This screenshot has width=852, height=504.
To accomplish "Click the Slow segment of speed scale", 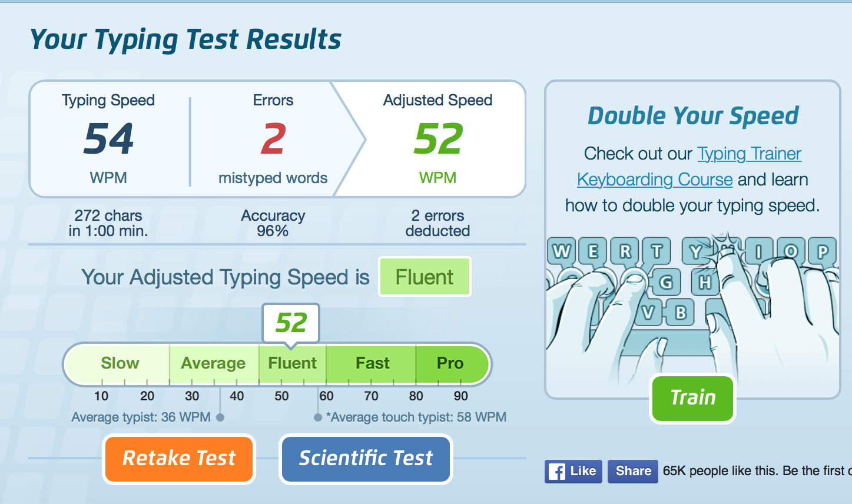I will point(120,363).
